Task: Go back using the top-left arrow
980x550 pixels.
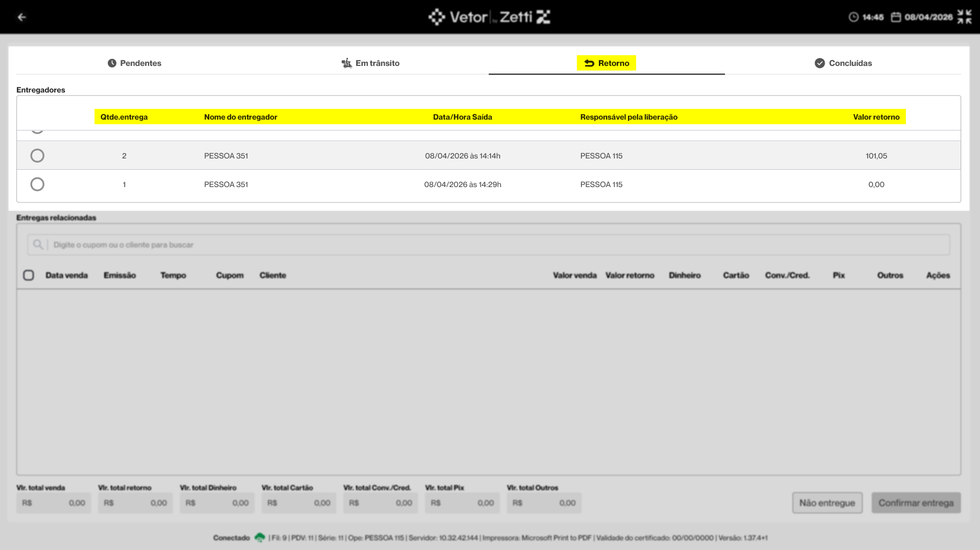Action: click(x=21, y=17)
